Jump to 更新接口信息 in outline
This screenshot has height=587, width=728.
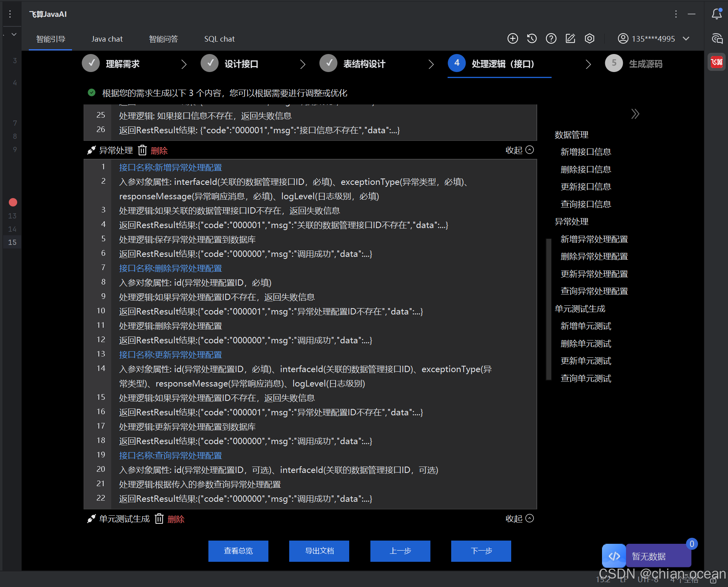pyautogui.click(x=586, y=186)
